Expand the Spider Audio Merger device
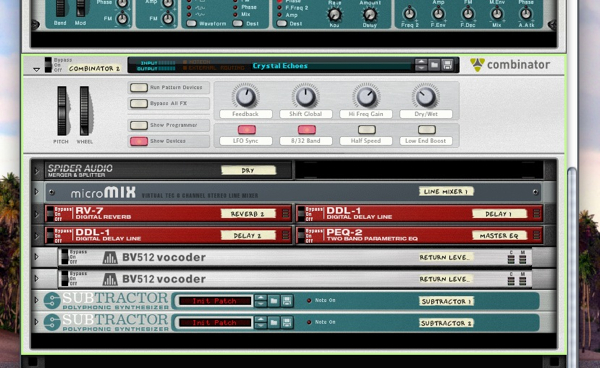 coord(37,171)
